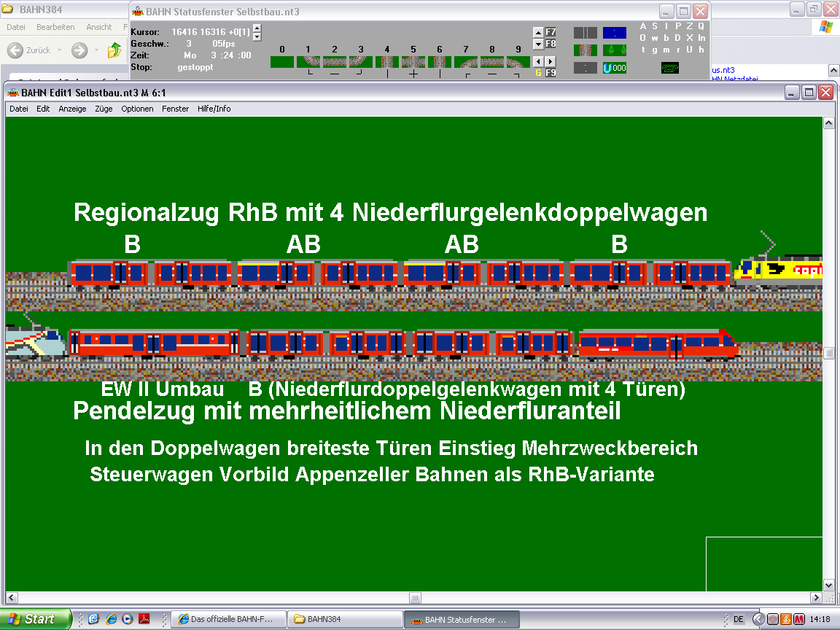Open the Züge menu
This screenshot has height=630, width=840.
pos(104,109)
